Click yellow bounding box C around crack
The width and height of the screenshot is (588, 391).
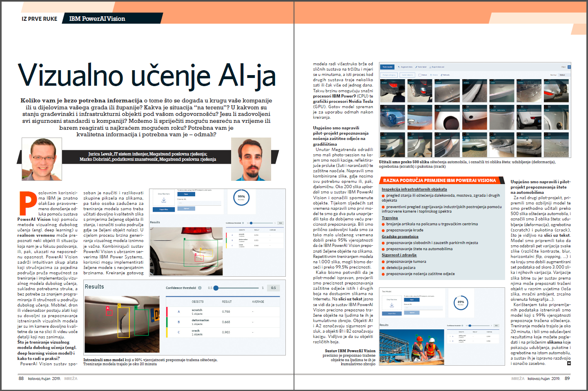124,322
